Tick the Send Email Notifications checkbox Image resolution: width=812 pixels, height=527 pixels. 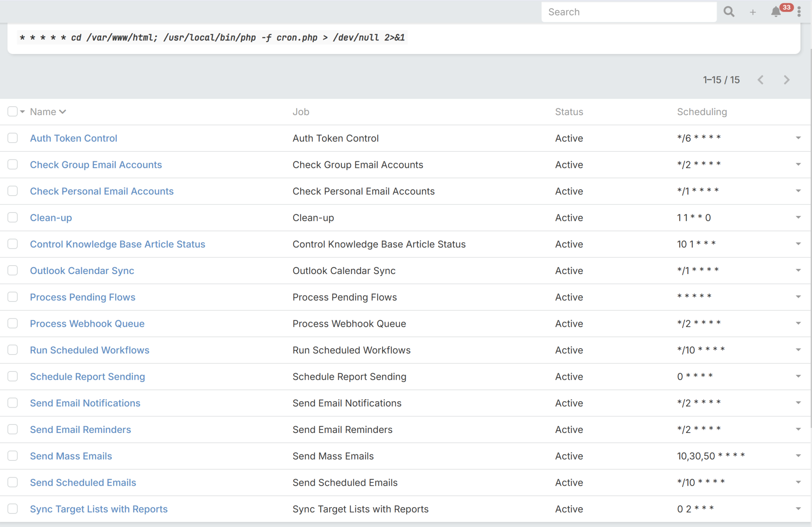(x=13, y=403)
